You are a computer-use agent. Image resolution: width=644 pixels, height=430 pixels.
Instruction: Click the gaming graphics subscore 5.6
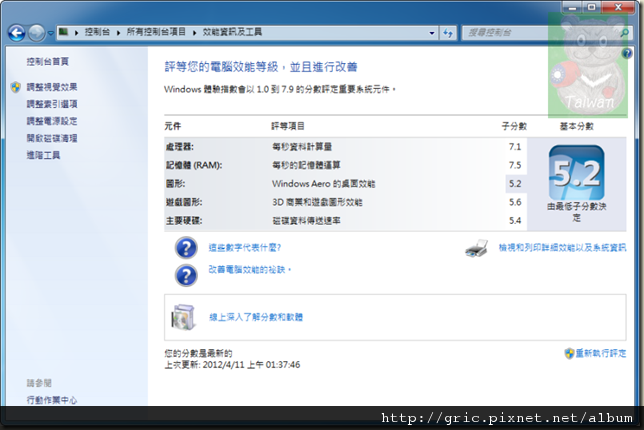[x=515, y=202]
